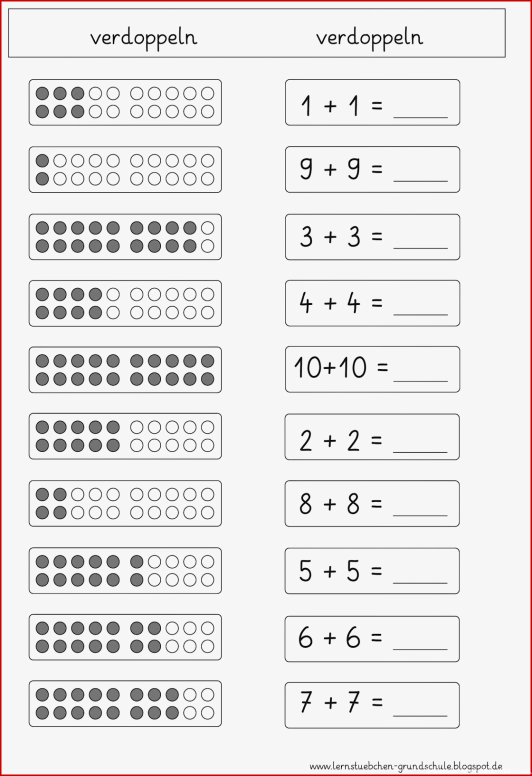The height and width of the screenshot is (776, 532).
Task: Click the answer blank for 2 + 2
Action: pyautogui.click(x=420, y=451)
